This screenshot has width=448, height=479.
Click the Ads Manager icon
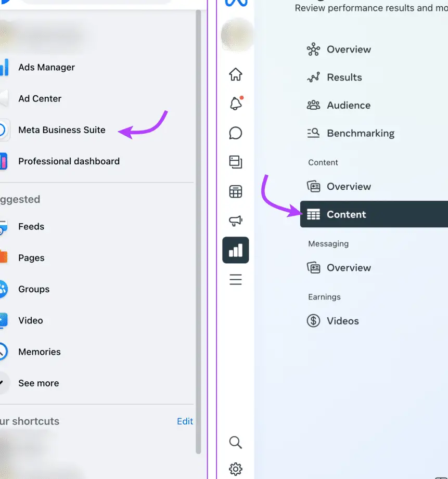click(4, 67)
